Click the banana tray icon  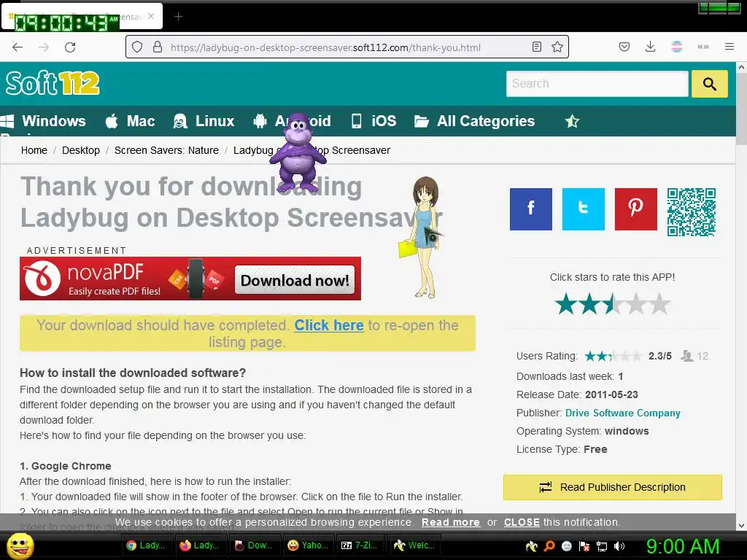[x=531, y=546]
